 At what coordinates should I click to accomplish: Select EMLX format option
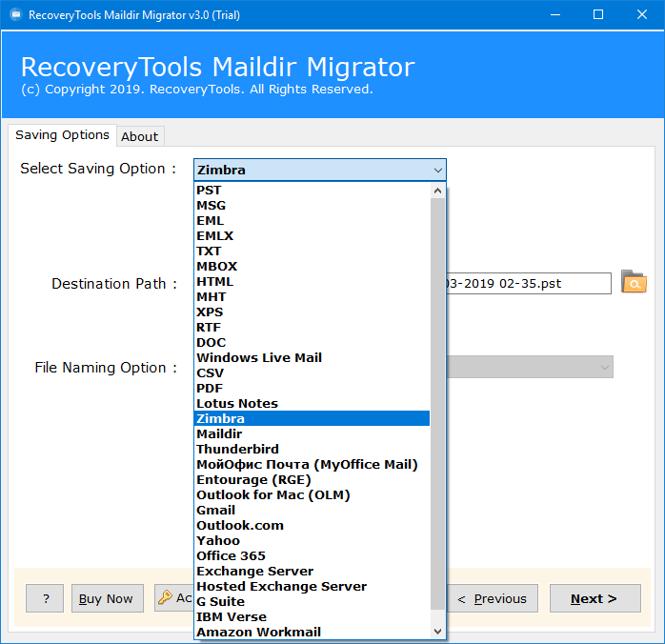coord(312,235)
